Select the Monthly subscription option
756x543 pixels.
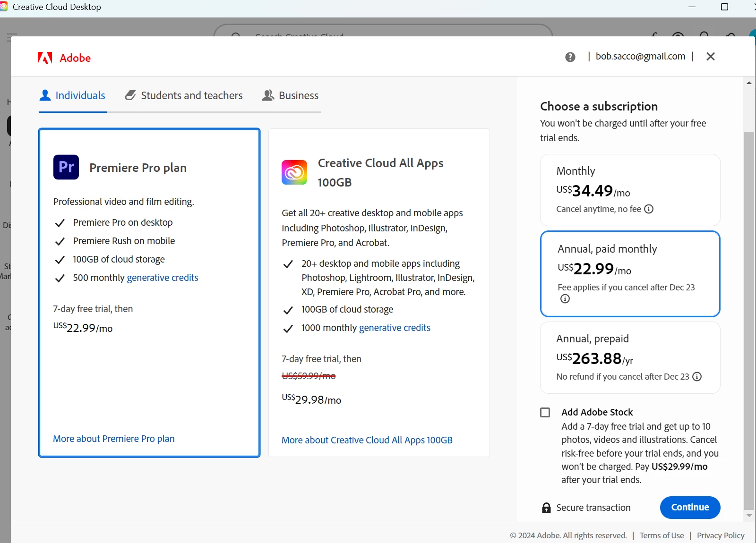630,190
